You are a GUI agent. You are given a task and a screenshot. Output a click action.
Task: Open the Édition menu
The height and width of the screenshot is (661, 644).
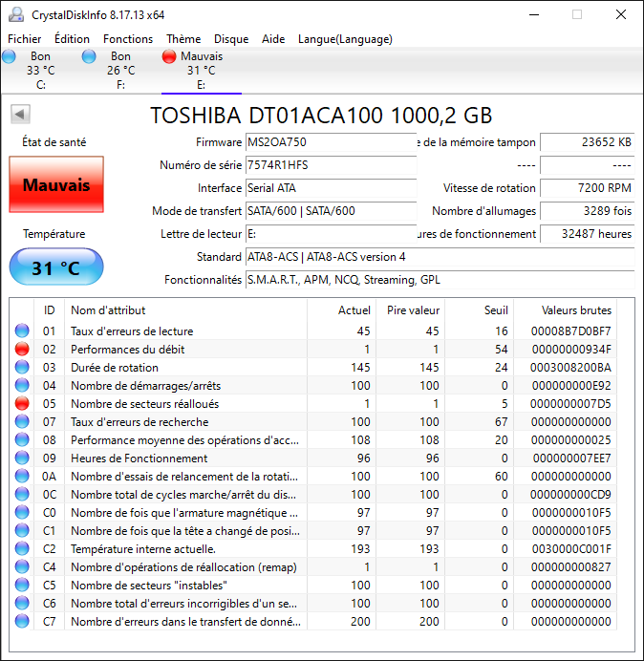click(72, 39)
